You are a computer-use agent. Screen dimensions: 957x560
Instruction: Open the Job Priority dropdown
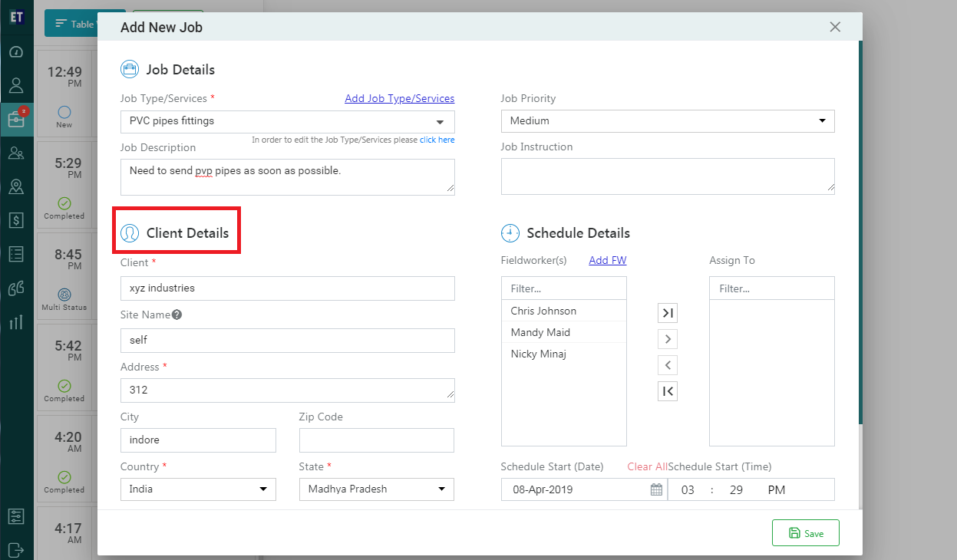tap(821, 121)
